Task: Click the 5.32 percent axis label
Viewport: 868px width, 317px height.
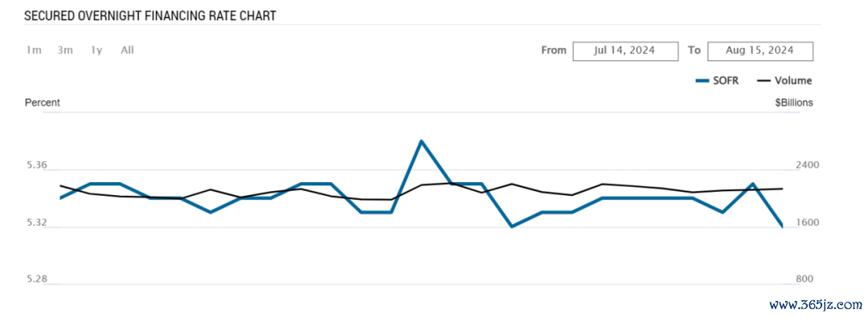Action: pyautogui.click(x=36, y=222)
